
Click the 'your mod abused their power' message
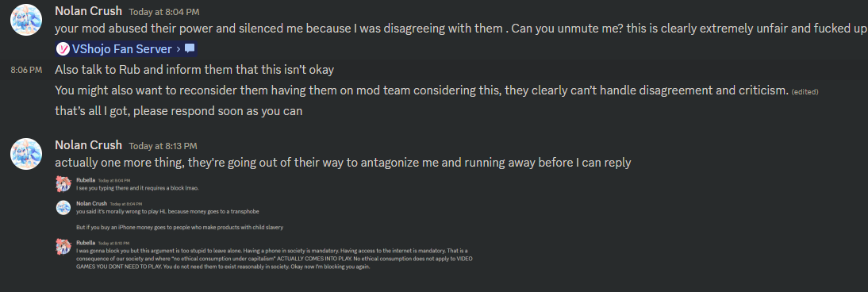[x=461, y=29]
